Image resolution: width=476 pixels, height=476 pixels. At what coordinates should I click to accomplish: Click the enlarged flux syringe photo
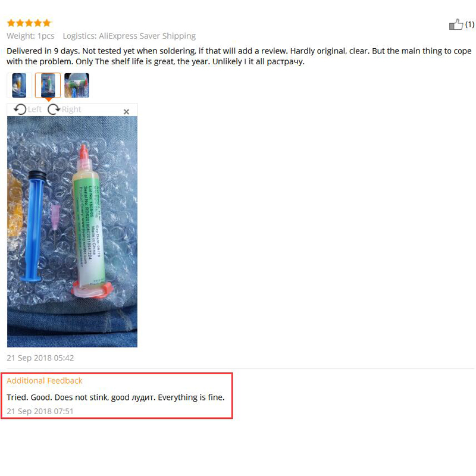(72, 231)
